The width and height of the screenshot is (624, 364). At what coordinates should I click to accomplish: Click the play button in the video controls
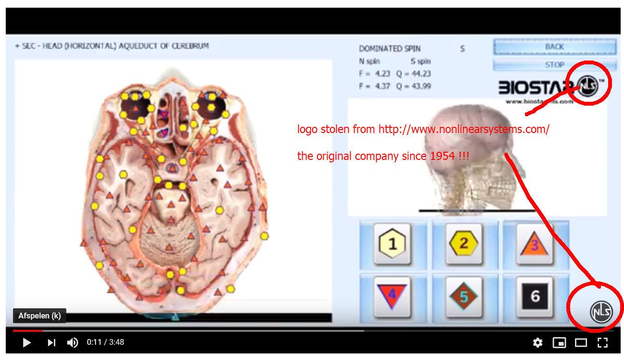(x=26, y=342)
